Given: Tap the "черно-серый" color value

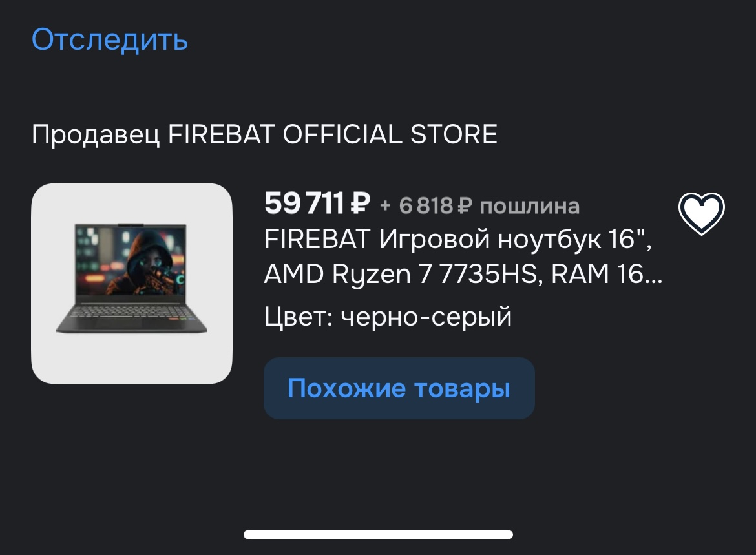Looking at the screenshot, I should pos(426,317).
